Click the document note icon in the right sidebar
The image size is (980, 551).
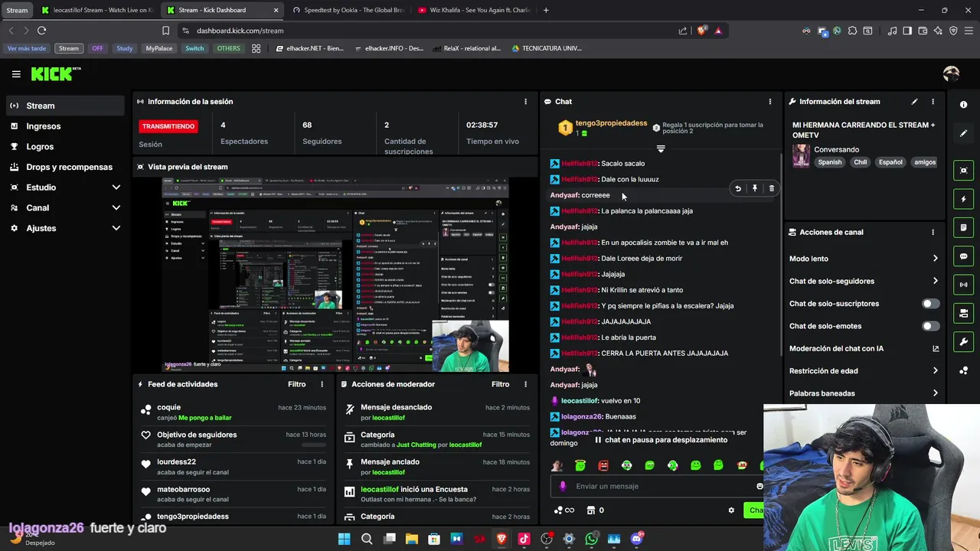tap(963, 228)
